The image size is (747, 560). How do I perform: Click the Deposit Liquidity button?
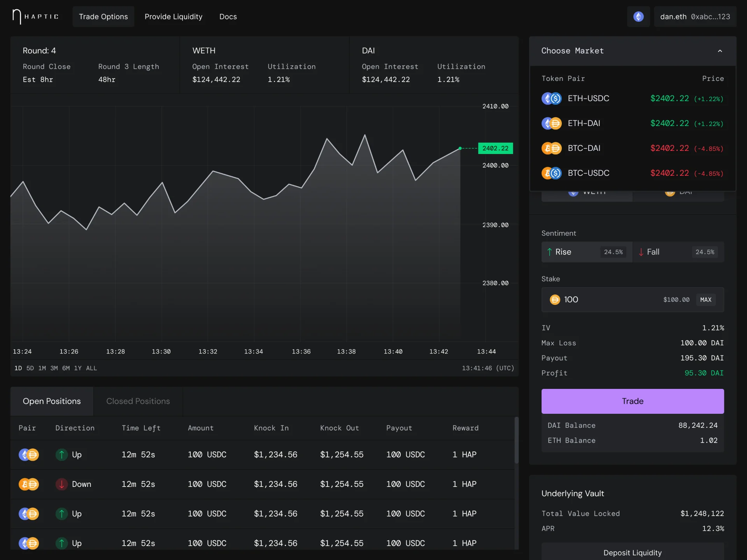633,552
